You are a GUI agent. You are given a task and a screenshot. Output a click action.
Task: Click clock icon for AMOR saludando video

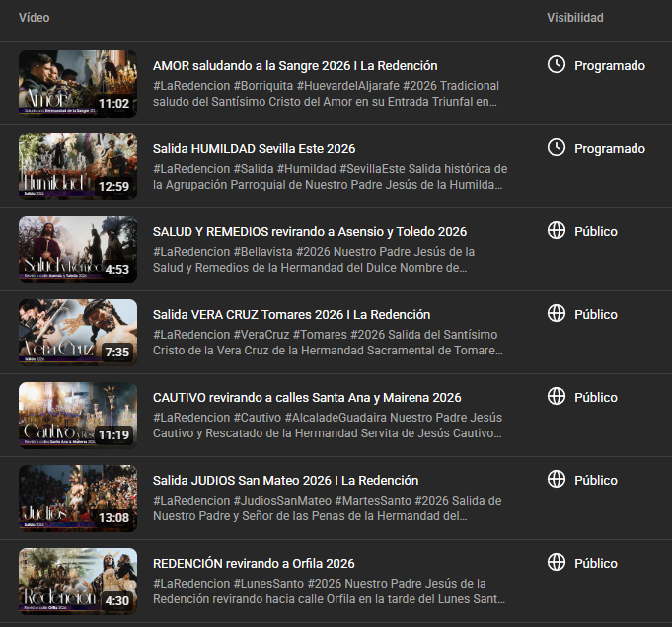[557, 65]
